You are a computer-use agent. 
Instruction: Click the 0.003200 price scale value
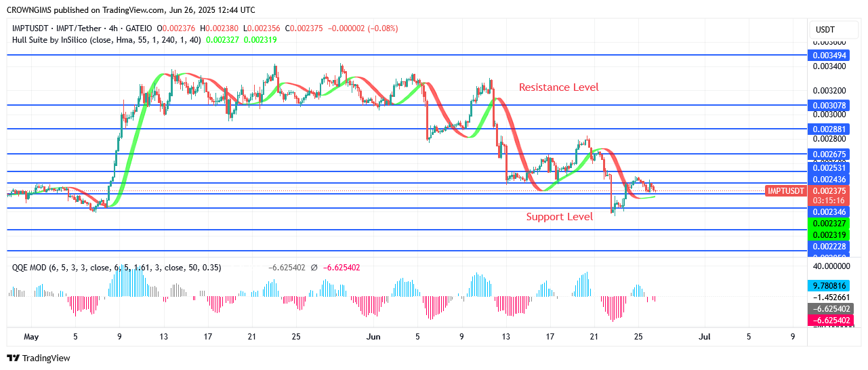click(x=828, y=90)
